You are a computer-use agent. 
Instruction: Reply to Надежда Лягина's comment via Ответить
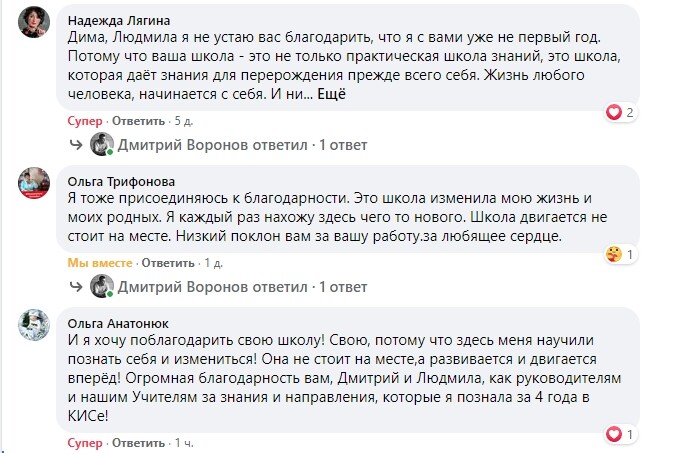[138, 121]
